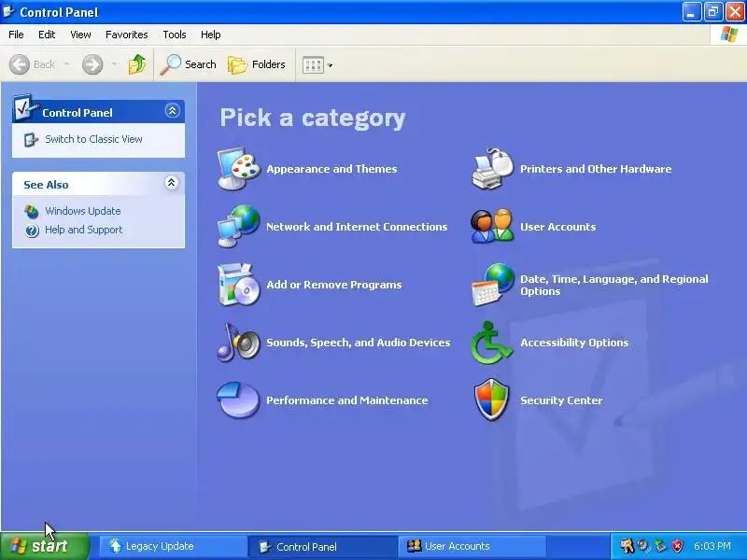This screenshot has height=560, width=747.
Task: Click the Help and Support question mark icon
Action: click(x=32, y=231)
